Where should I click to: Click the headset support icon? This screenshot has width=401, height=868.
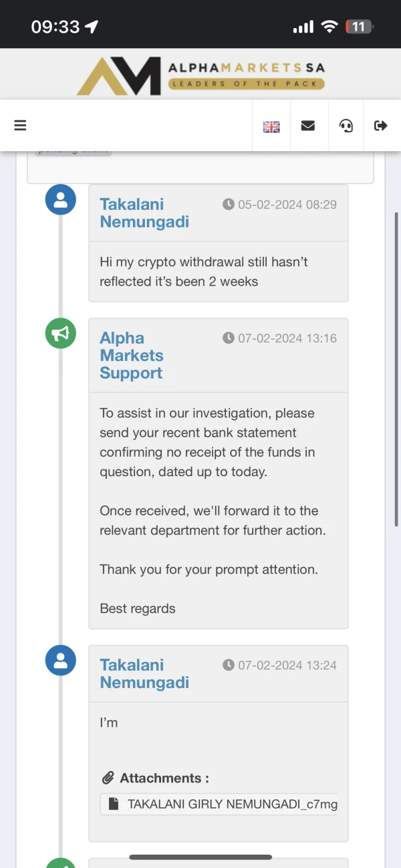[346, 126]
